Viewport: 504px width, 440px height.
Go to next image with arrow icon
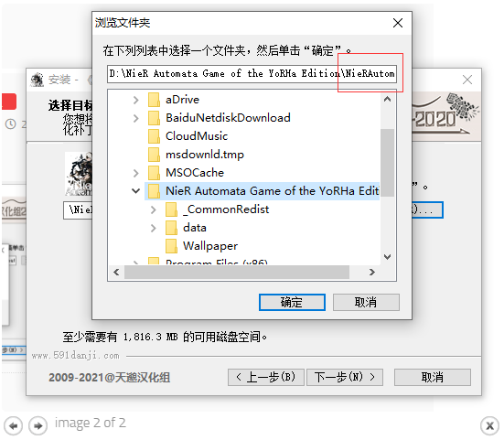click(38, 425)
